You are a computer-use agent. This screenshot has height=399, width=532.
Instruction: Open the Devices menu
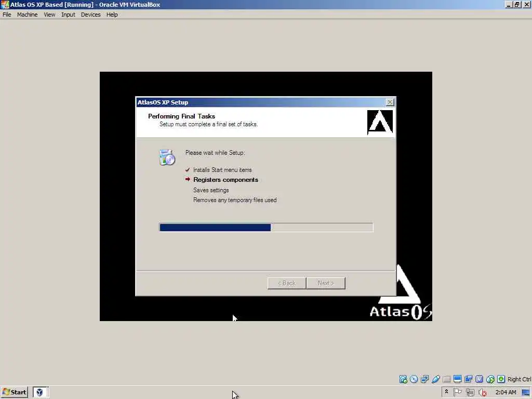click(90, 15)
